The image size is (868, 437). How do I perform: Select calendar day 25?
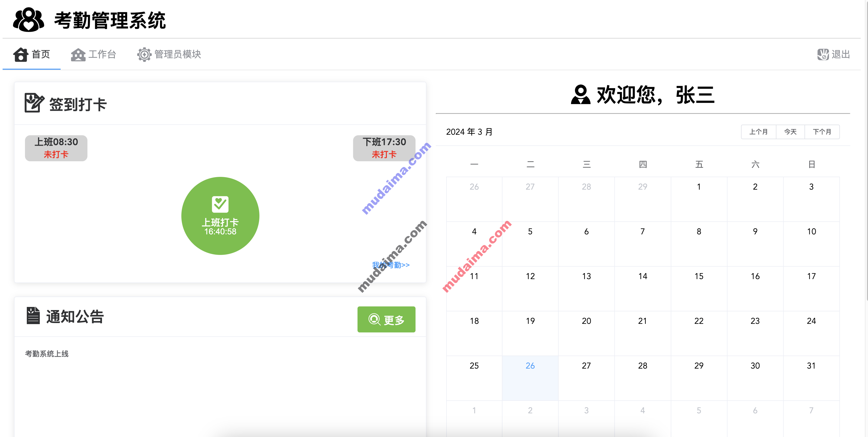click(474, 378)
